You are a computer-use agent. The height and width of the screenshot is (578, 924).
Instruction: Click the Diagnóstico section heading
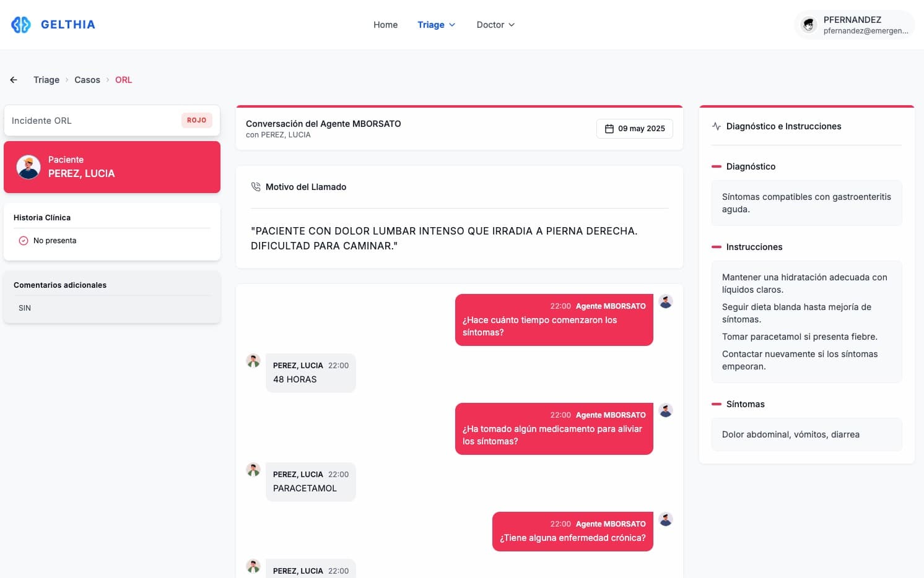point(751,166)
